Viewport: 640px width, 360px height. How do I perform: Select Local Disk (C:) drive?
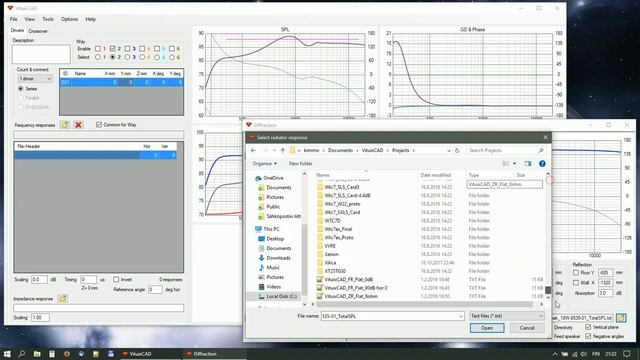coord(278,296)
